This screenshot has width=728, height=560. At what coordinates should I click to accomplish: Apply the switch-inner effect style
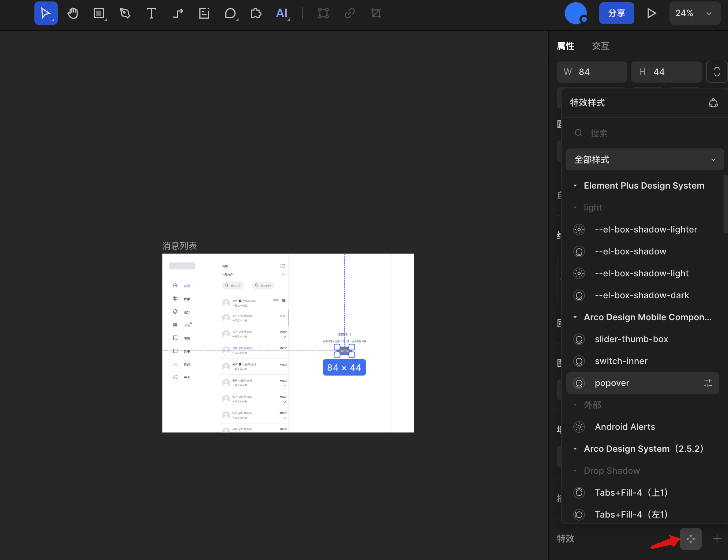click(643, 361)
